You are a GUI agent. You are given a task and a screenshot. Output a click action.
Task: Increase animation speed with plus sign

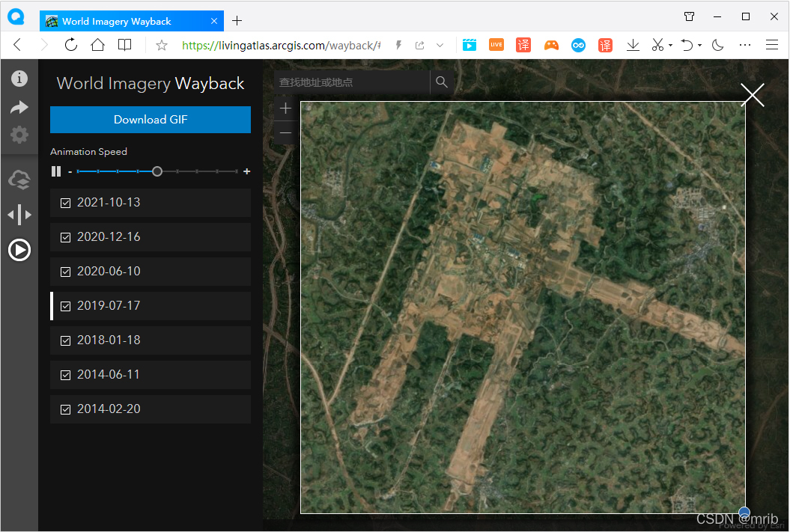[247, 171]
